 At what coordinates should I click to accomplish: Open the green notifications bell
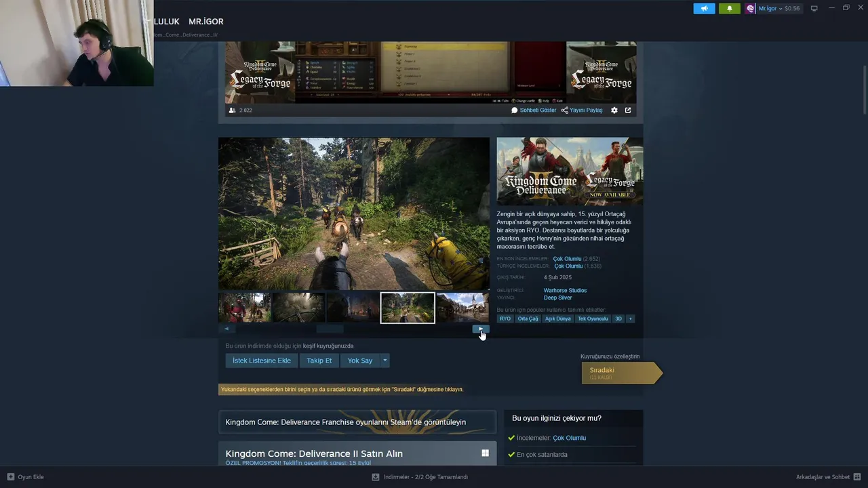click(730, 8)
